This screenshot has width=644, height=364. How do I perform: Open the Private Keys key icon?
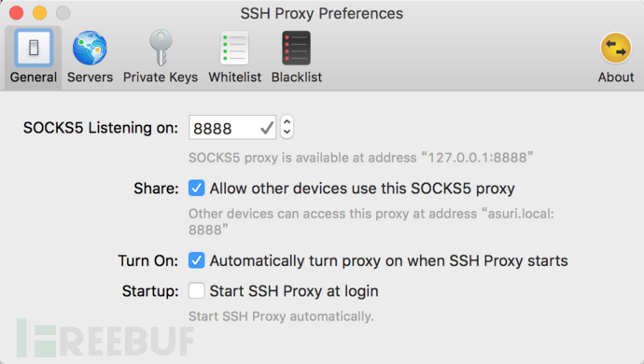[161, 48]
